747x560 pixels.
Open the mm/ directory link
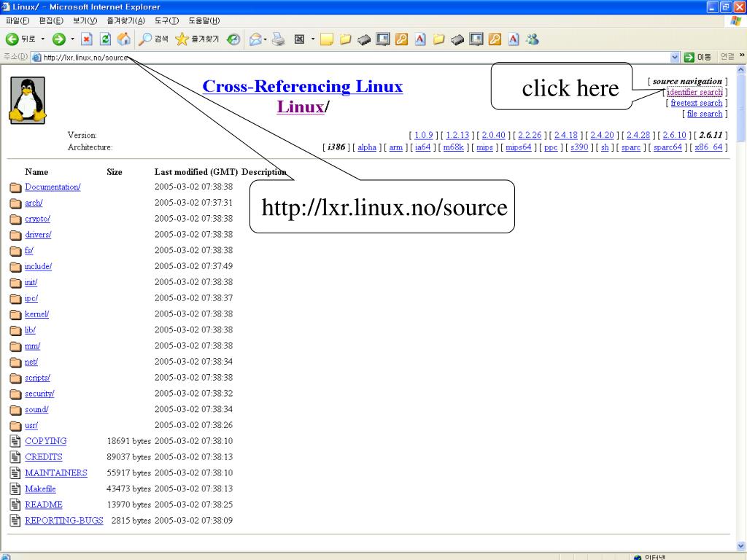32,346
